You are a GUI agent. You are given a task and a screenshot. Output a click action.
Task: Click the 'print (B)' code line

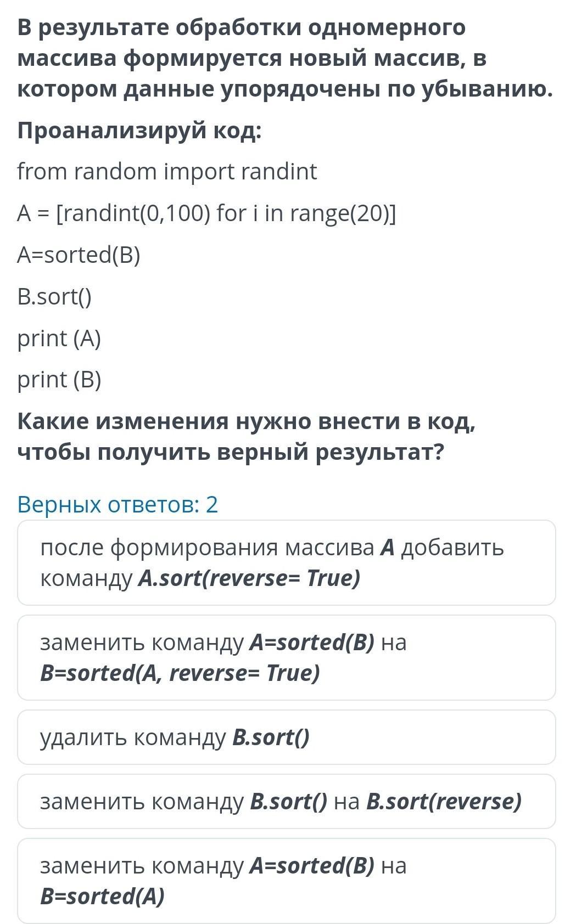point(59,380)
